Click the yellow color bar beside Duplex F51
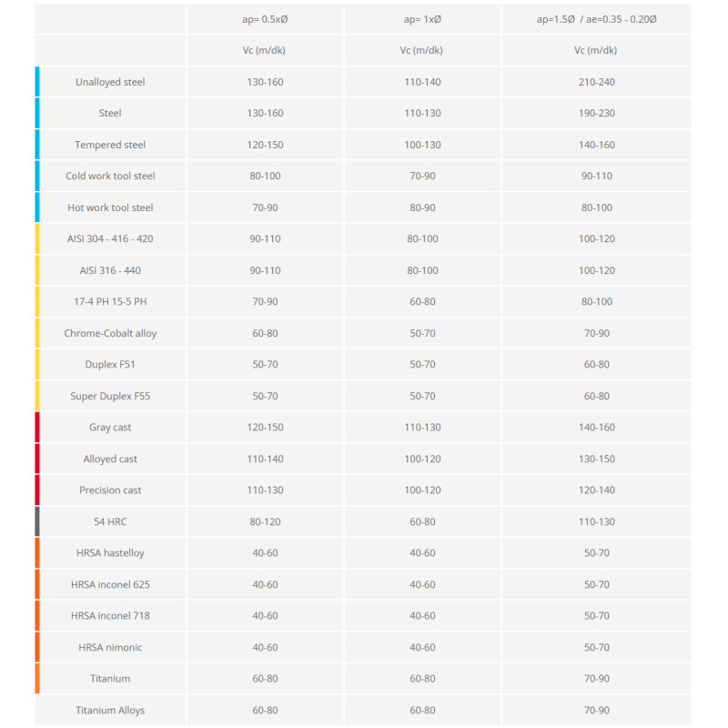The image size is (728, 728). (37, 364)
